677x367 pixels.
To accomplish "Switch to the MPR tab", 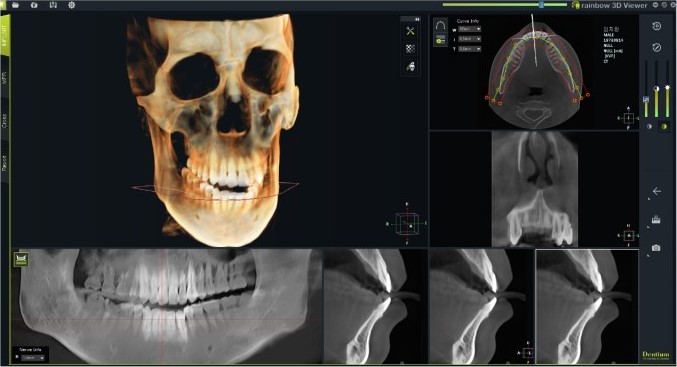I will click(5, 78).
